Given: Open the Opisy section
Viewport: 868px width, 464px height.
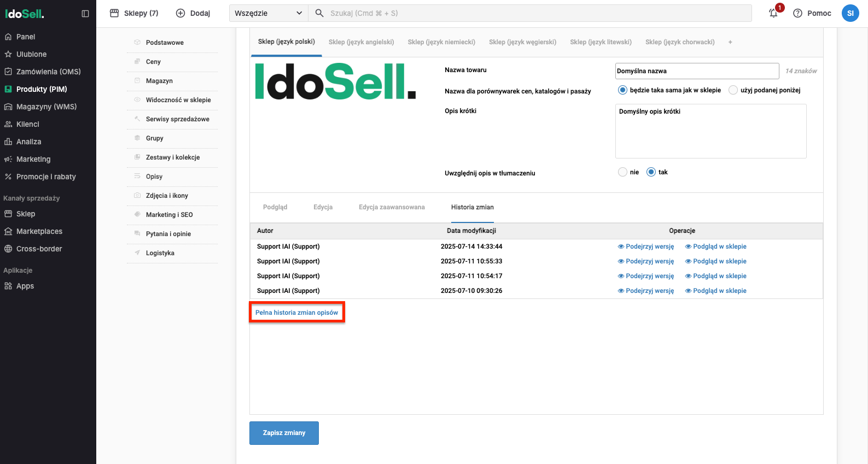Looking at the screenshot, I should pyautogui.click(x=154, y=177).
